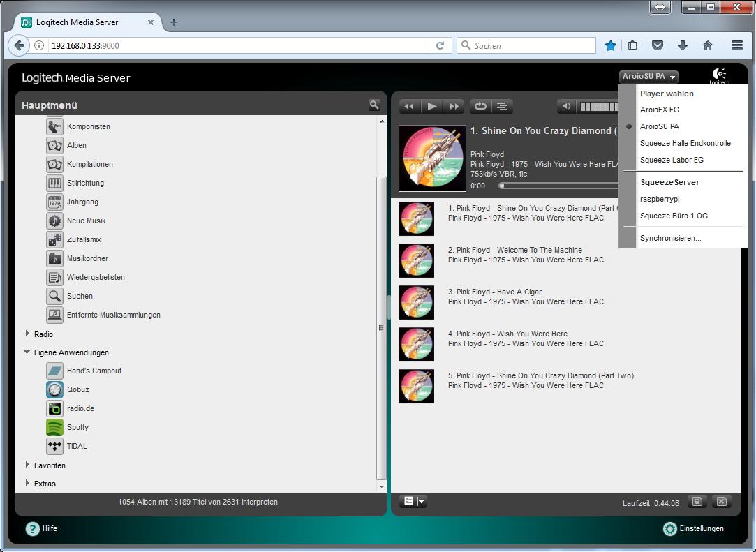Go back in browser
The width and height of the screenshot is (756, 552).
click(19, 45)
